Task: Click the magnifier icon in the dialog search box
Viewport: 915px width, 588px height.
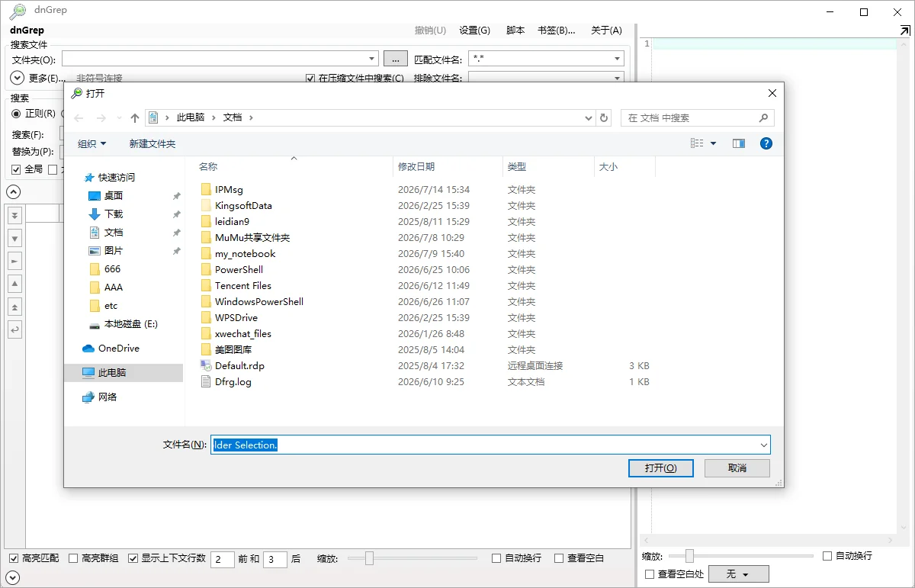Action: point(763,118)
